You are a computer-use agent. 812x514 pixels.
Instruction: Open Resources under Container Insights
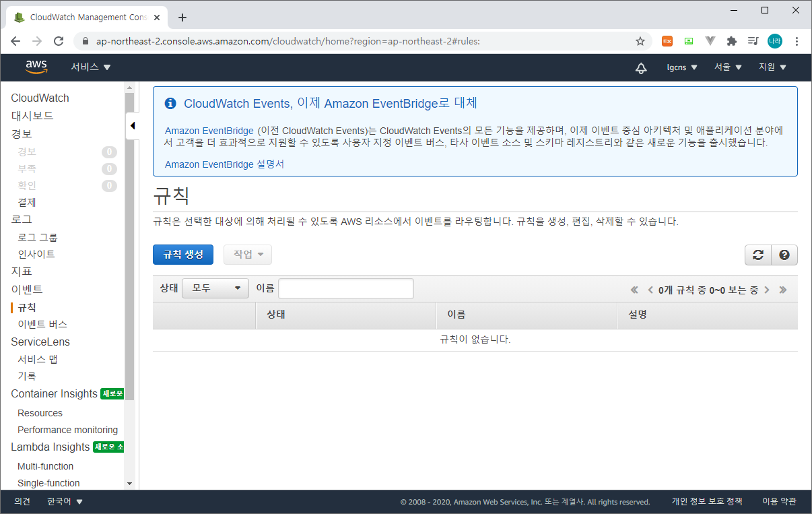(40, 413)
